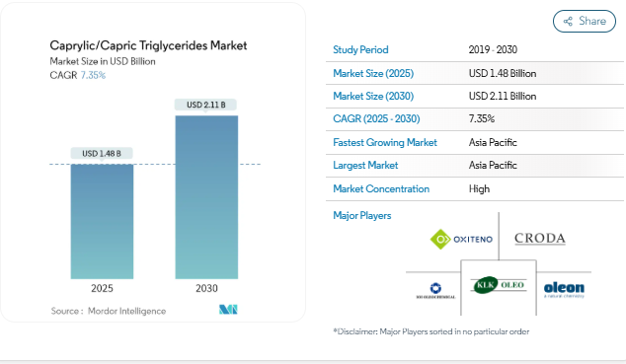Click the Croda company logo

[x=540, y=239]
